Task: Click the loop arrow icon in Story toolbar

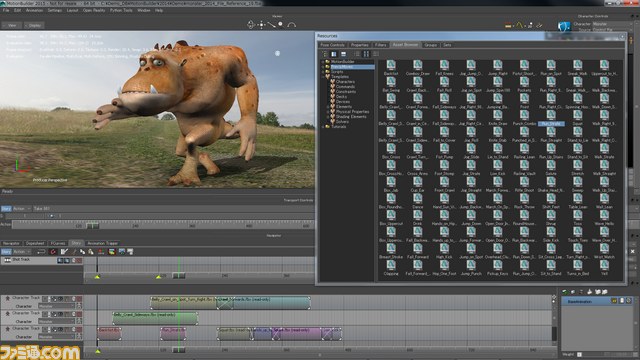Action: (41, 252)
